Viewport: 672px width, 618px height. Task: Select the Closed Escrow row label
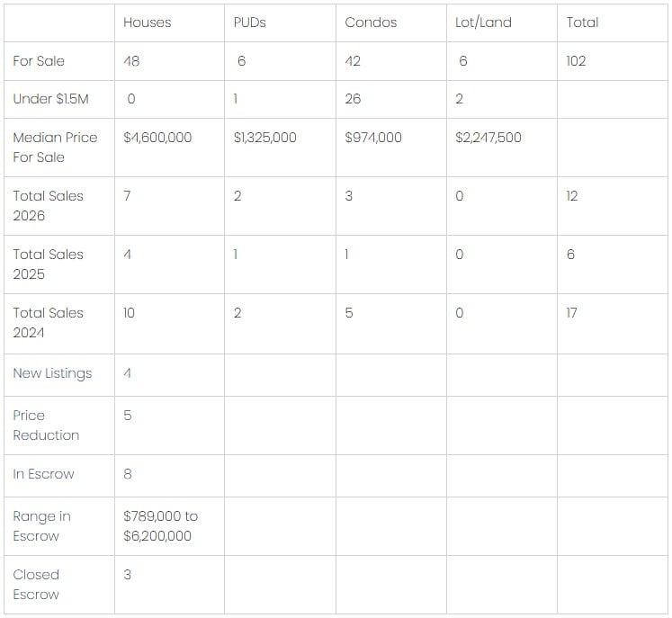pos(36,585)
